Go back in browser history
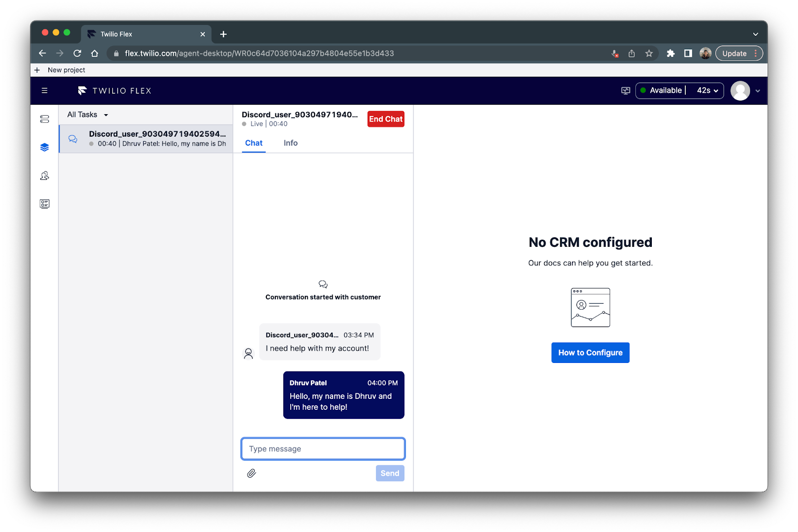 pos(42,53)
